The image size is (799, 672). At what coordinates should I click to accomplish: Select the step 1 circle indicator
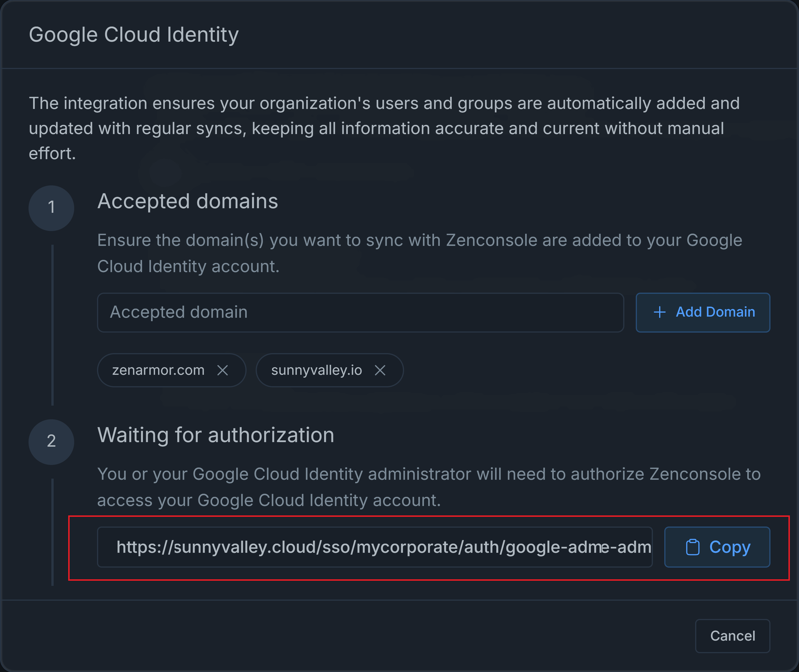tap(51, 208)
